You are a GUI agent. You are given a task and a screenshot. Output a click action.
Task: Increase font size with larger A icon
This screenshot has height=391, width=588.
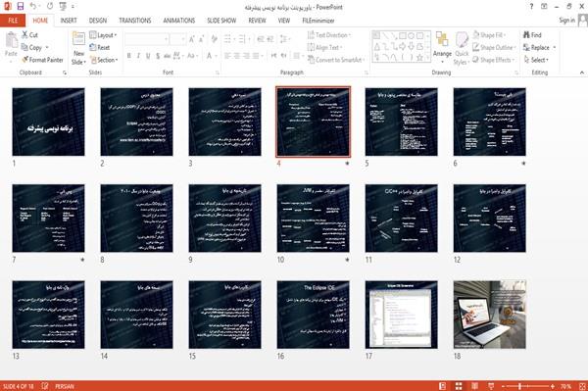click(x=192, y=38)
